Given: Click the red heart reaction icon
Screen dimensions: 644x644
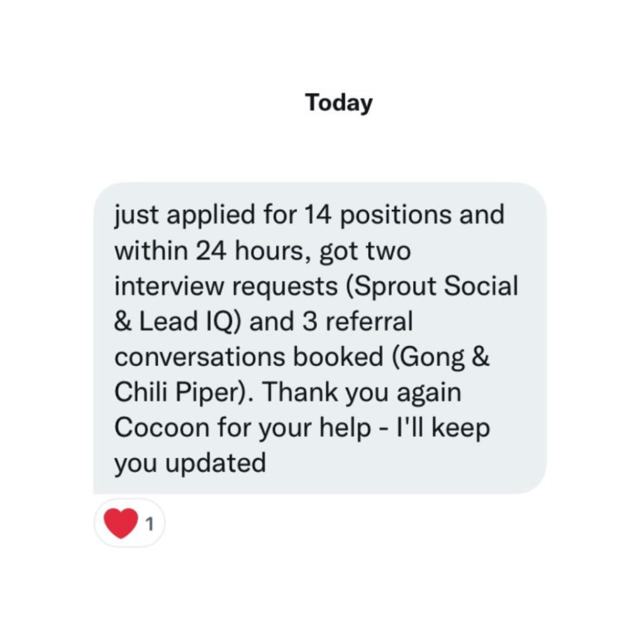Looking at the screenshot, I should [x=121, y=523].
